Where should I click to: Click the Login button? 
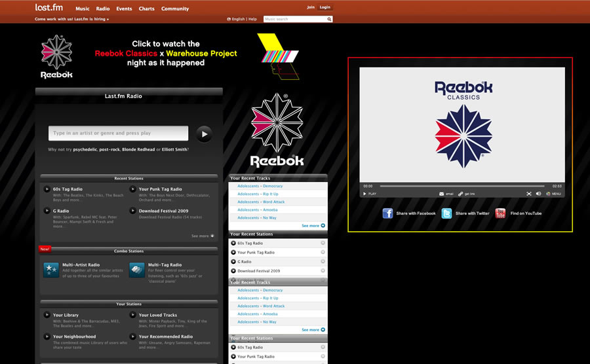click(325, 7)
